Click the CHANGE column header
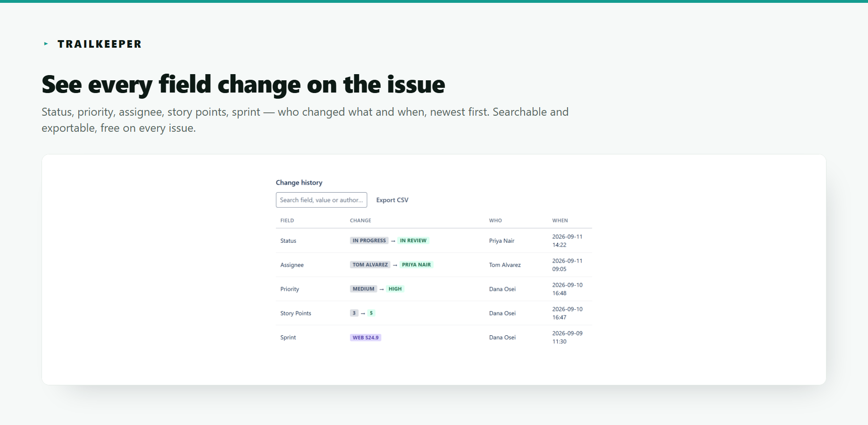868x425 pixels. [360, 221]
